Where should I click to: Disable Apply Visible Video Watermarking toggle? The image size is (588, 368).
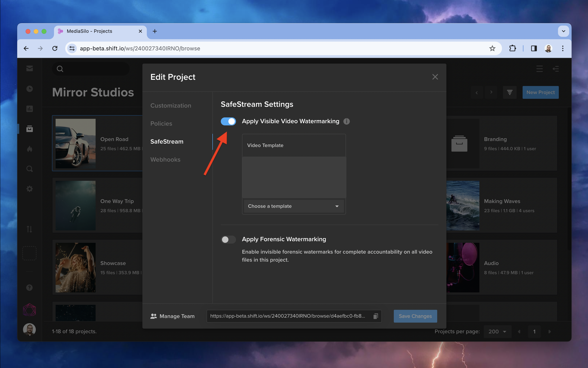point(228,121)
